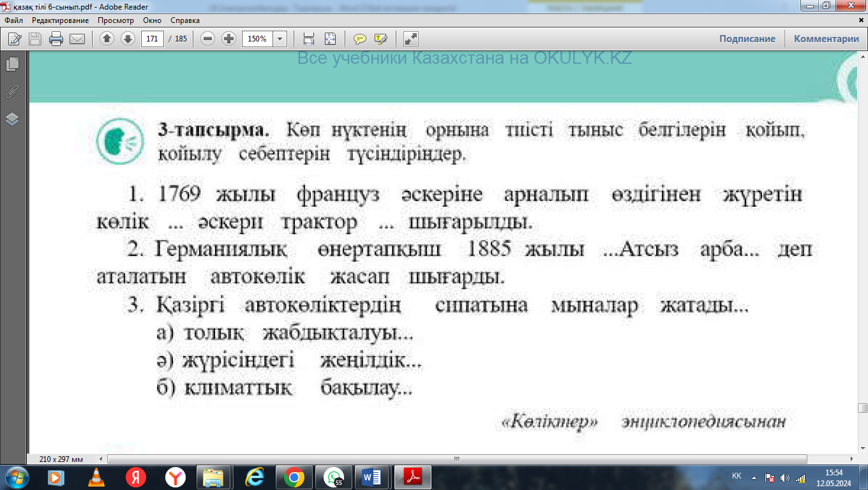This screenshot has width=868, height=490.
Task: Open Windows Explorer folder on taskbar
Action: (x=213, y=477)
